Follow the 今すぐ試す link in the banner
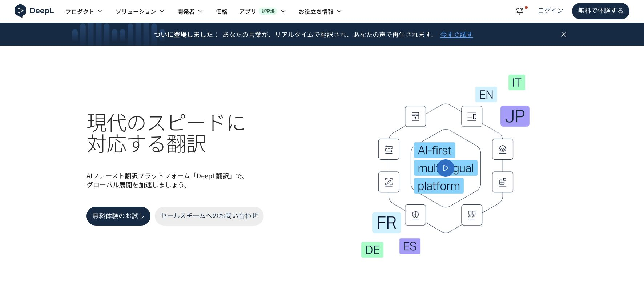644x302 pixels. (x=456, y=35)
